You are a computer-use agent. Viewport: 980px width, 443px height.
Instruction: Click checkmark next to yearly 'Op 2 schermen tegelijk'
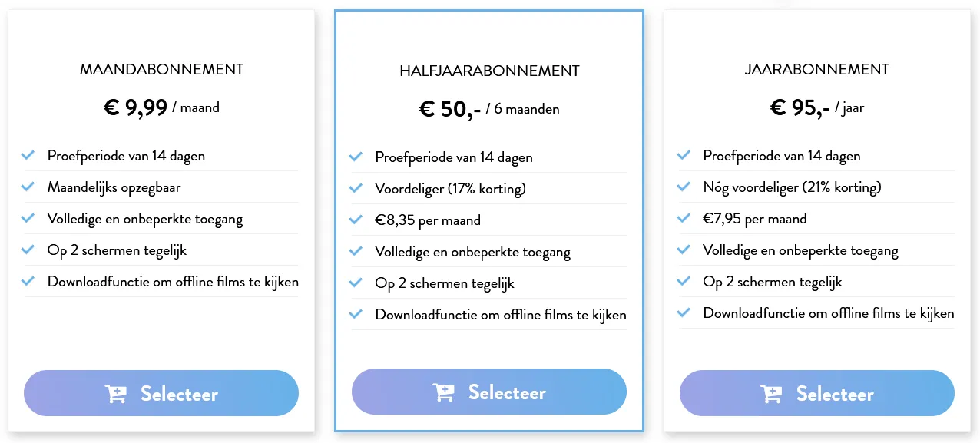(x=684, y=281)
